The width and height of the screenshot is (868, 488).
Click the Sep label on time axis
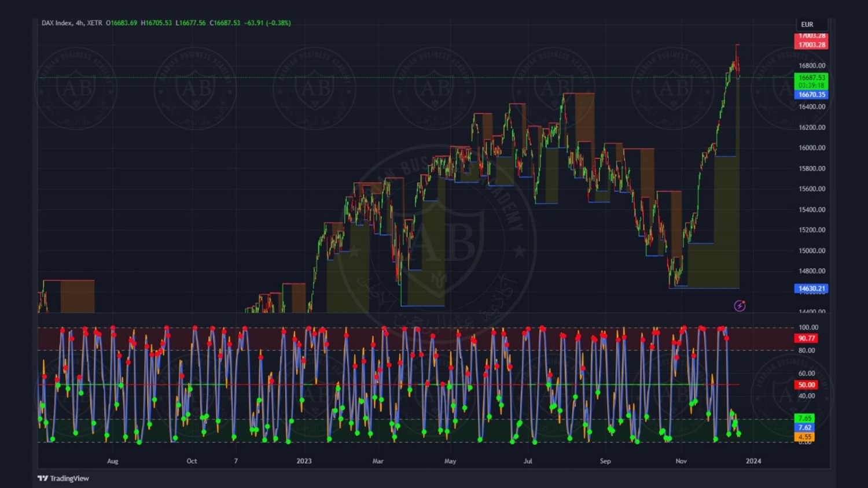click(x=605, y=461)
